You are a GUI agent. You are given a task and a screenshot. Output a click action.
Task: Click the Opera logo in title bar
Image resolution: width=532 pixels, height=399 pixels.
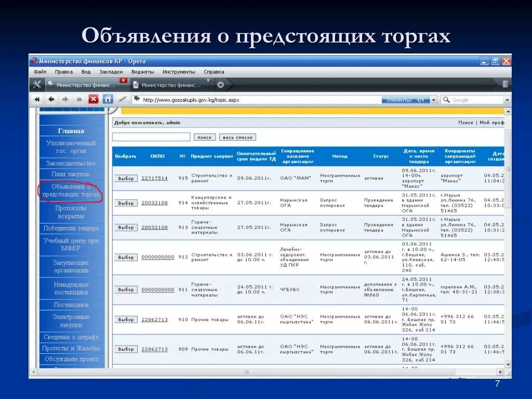click(34, 61)
